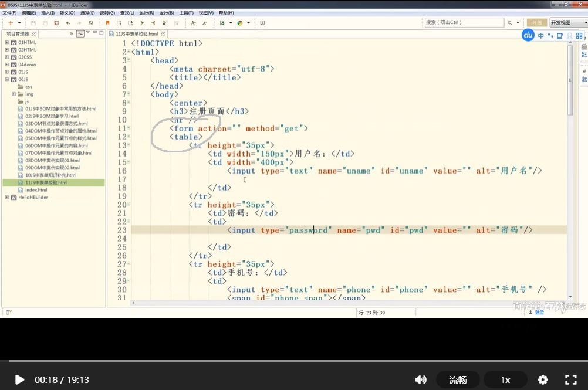
Task: Click the tan 问答 button
Action: coord(536,22)
